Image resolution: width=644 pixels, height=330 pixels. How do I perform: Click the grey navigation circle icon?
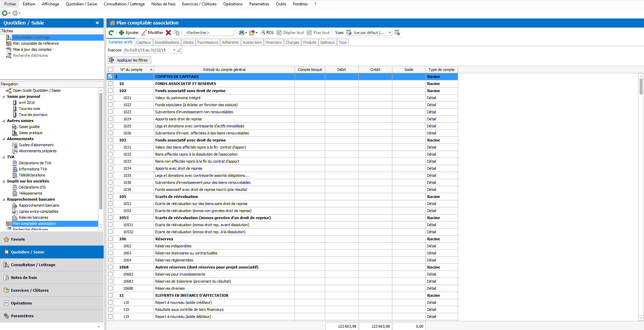pos(15,13)
